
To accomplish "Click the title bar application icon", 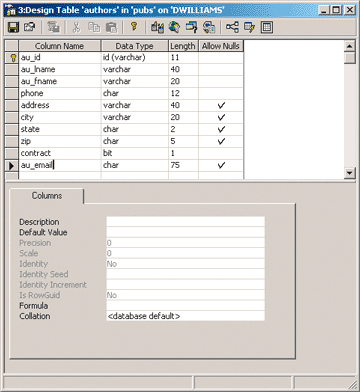I will click(x=11, y=10).
